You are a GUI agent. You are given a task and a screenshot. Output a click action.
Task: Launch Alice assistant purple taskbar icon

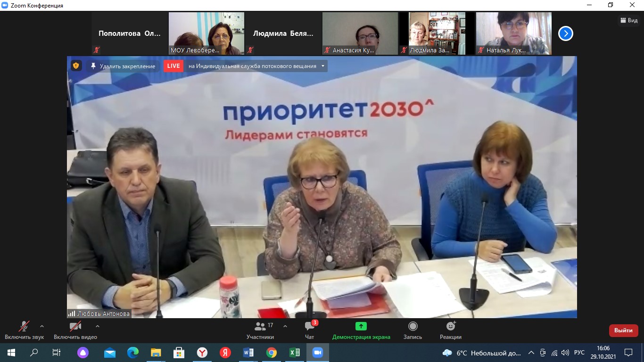click(83, 352)
